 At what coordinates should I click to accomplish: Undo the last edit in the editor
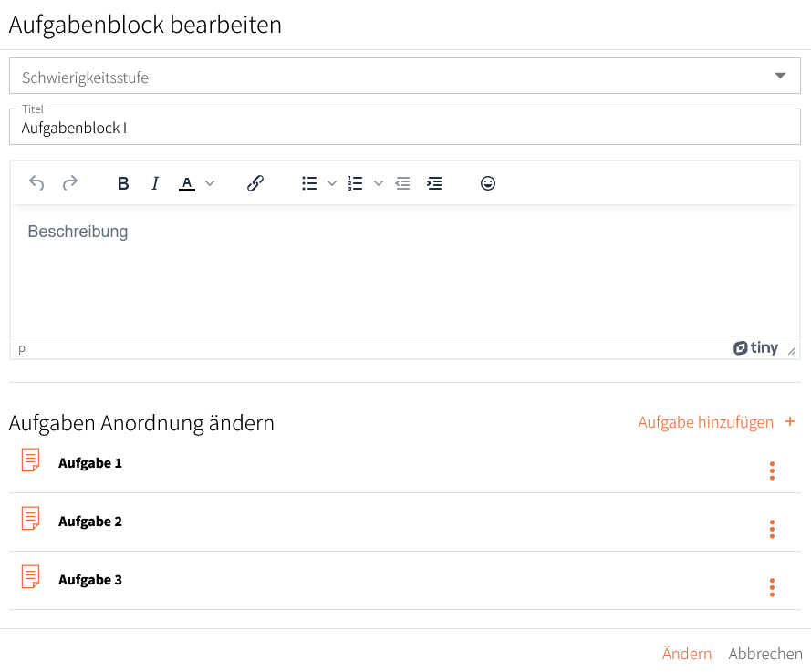(36, 183)
